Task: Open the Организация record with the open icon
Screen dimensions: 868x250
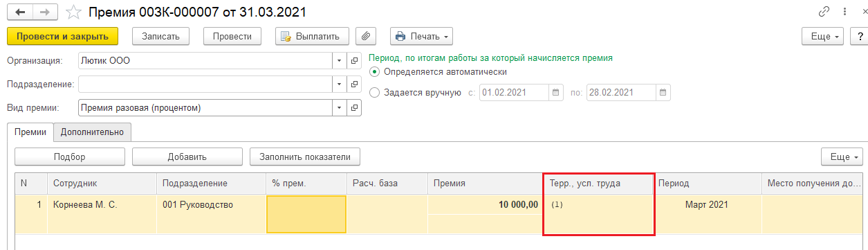Action: coord(355,61)
